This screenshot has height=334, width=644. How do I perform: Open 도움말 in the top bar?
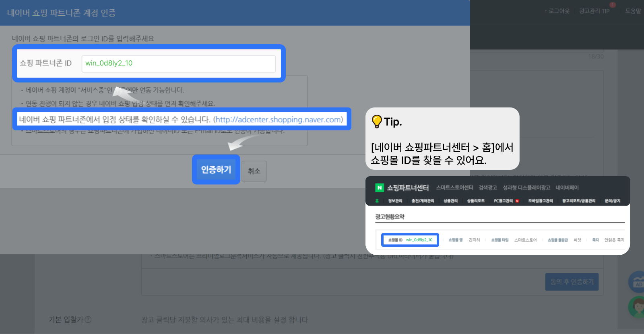tap(633, 11)
